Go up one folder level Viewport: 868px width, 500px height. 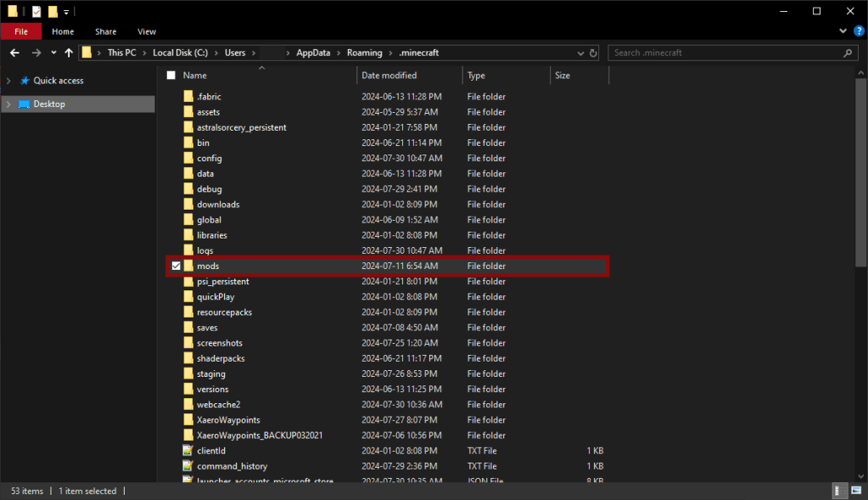pyautogui.click(x=68, y=53)
